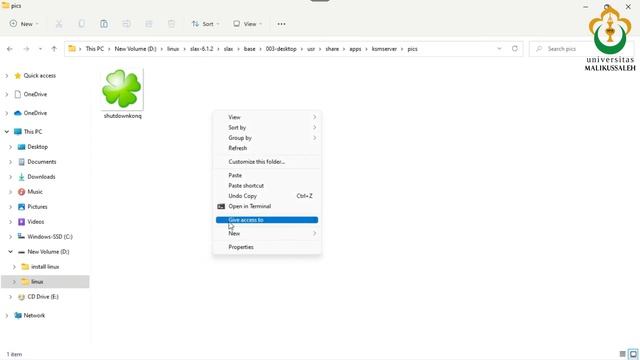This screenshot has height=360, width=640.
Task: Click the Share toolbar icon
Action: (149, 24)
